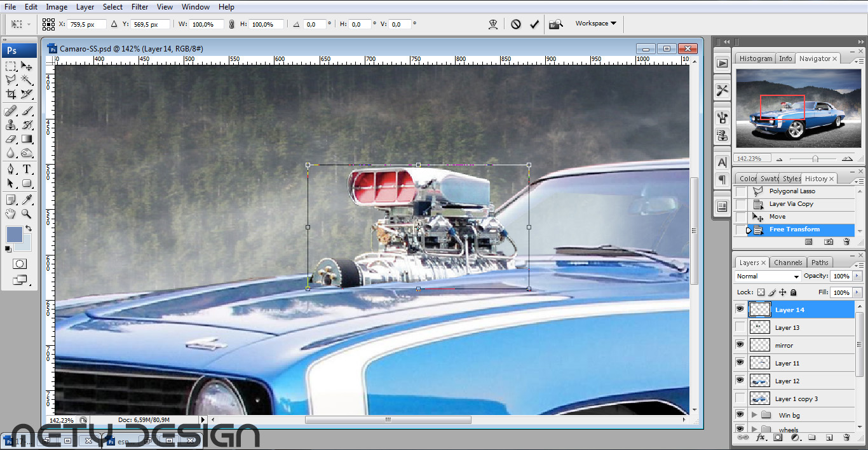
Task: Open the Image menu
Action: [57, 7]
